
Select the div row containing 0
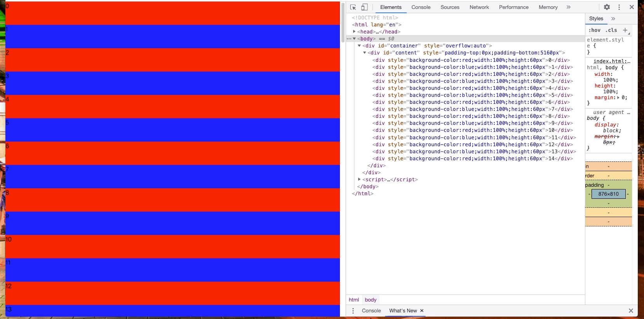click(x=471, y=60)
